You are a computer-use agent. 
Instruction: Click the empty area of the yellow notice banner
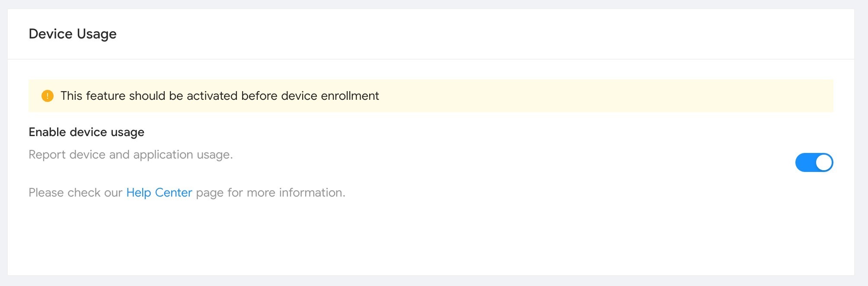(605, 96)
